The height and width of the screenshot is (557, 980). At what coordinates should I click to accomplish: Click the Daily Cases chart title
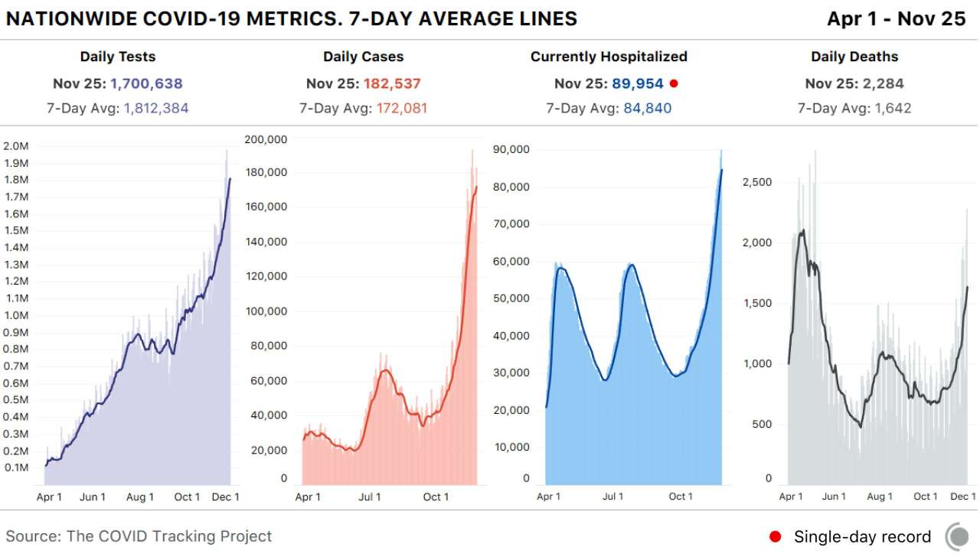tap(364, 57)
